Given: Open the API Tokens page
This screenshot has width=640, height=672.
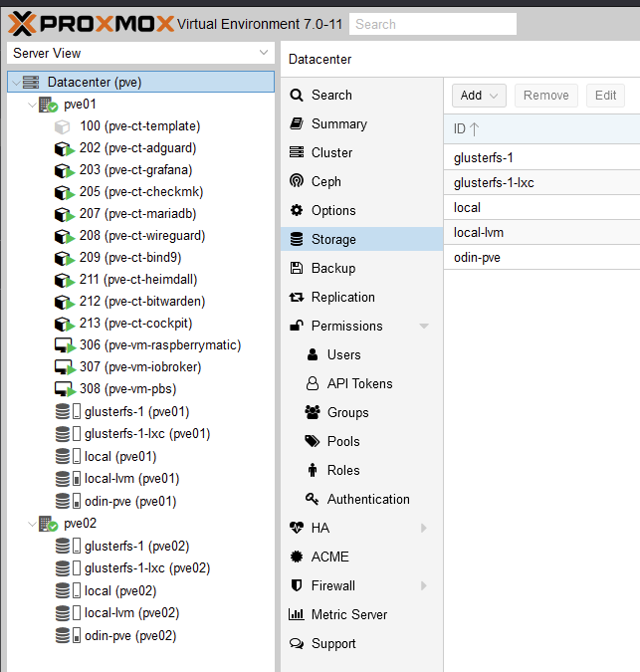Looking at the screenshot, I should pyautogui.click(x=361, y=383).
